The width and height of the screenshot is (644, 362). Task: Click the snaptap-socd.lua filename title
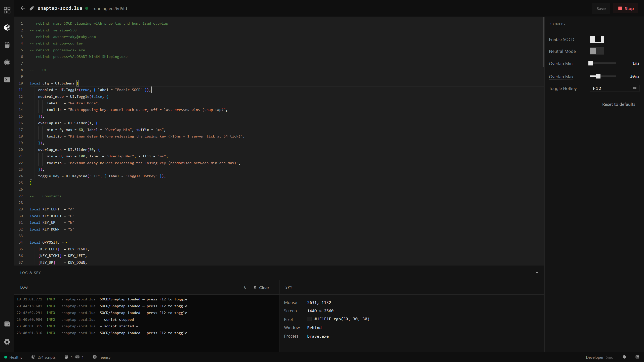[x=60, y=8]
